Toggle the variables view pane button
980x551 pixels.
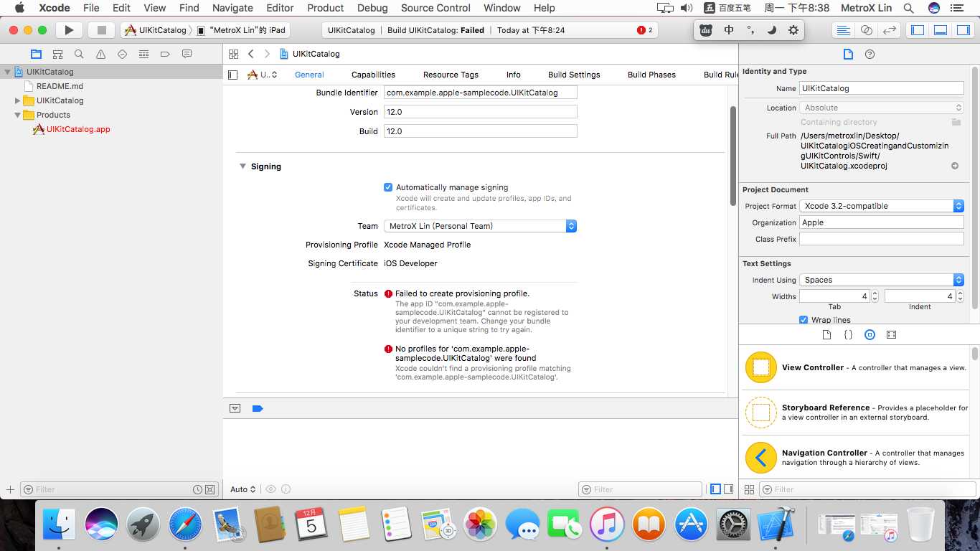click(x=715, y=489)
